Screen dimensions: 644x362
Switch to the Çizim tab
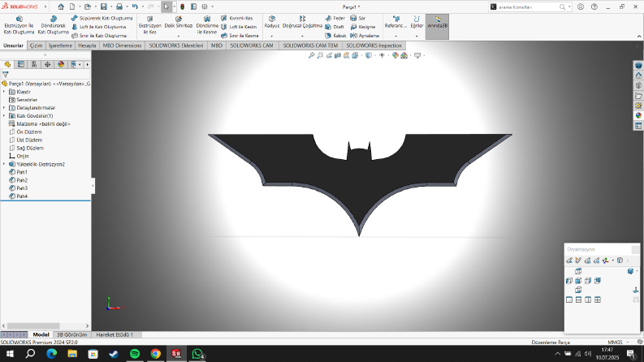click(37, 45)
